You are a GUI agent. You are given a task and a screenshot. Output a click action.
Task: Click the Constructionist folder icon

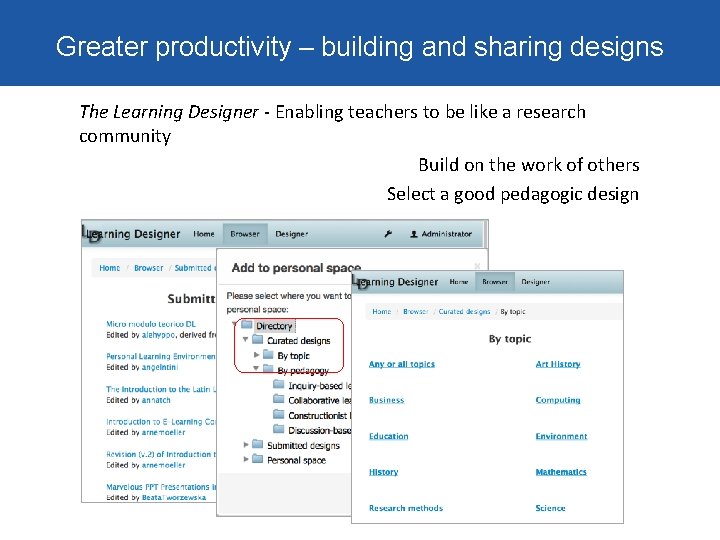[279, 415]
